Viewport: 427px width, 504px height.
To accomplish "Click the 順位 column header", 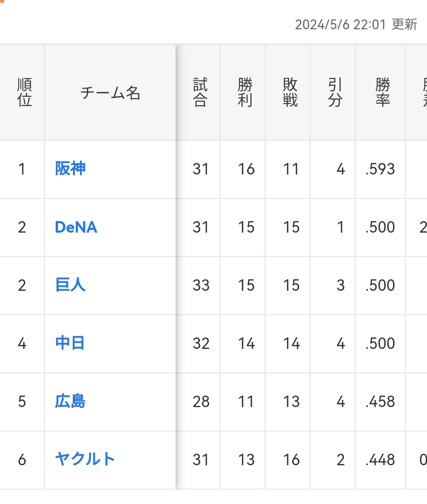I will [x=25, y=93].
